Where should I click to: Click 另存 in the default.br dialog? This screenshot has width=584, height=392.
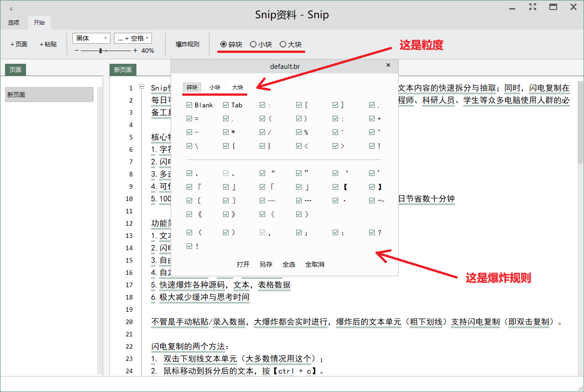[266, 264]
